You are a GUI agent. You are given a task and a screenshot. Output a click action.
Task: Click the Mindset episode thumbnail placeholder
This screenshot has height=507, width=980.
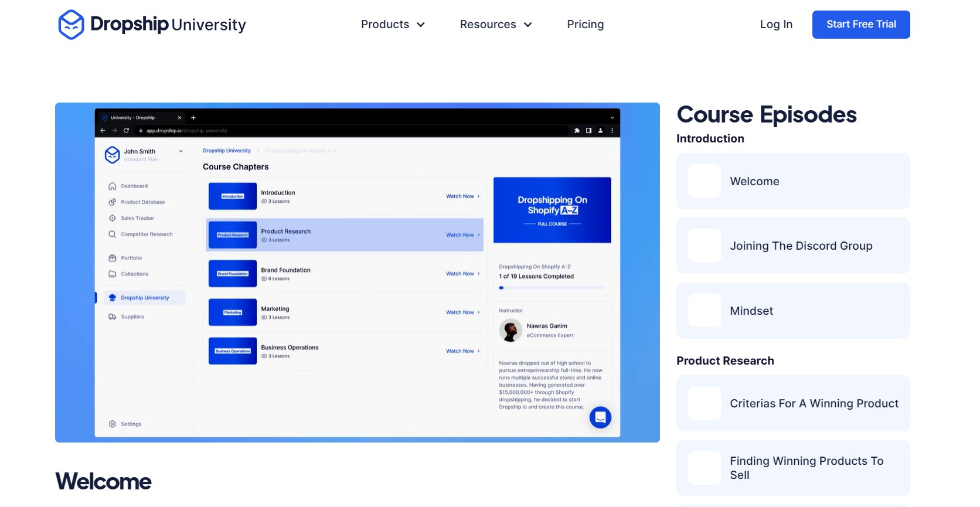click(705, 311)
